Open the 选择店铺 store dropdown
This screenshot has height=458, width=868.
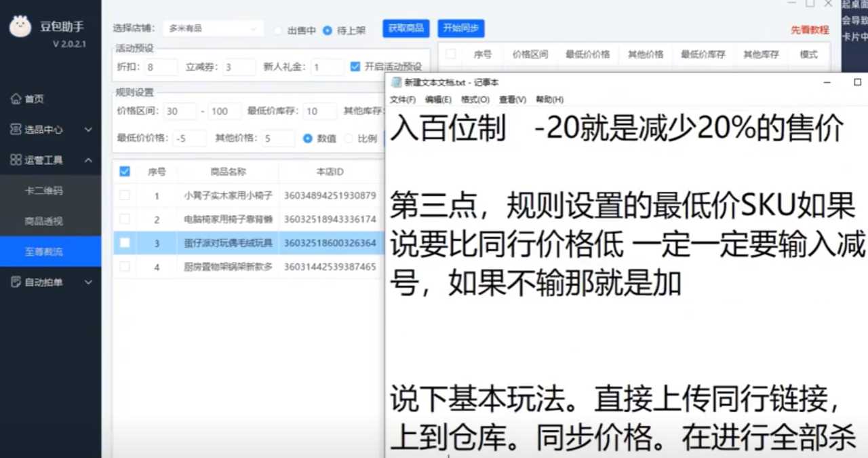pyautogui.click(x=213, y=29)
